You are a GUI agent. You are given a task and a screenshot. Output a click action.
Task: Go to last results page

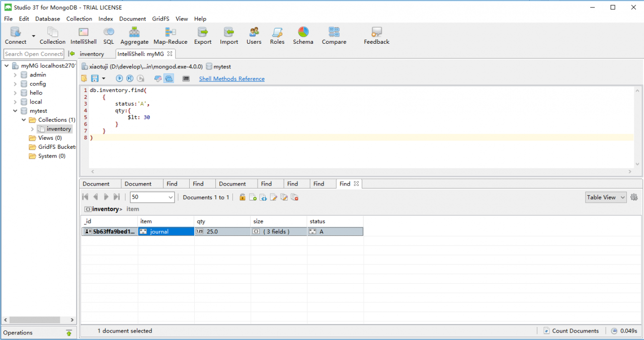(117, 197)
